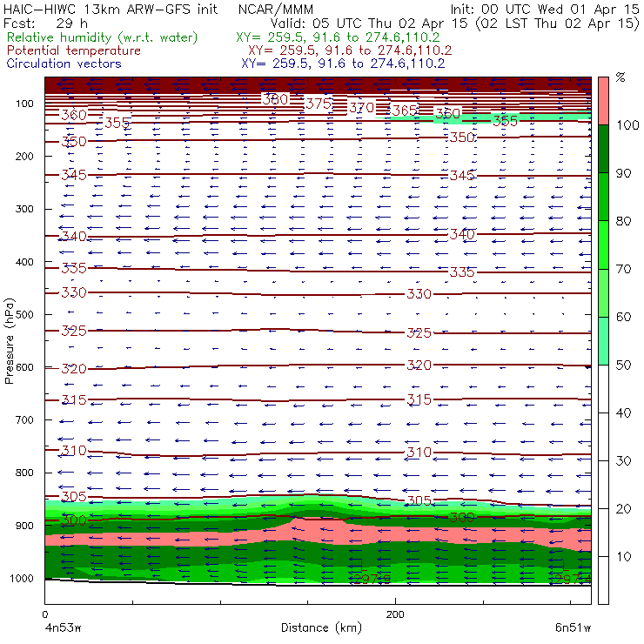
Task: Click '(02 LST Thu 02 Apr 15)' local time
Action: [557, 23]
